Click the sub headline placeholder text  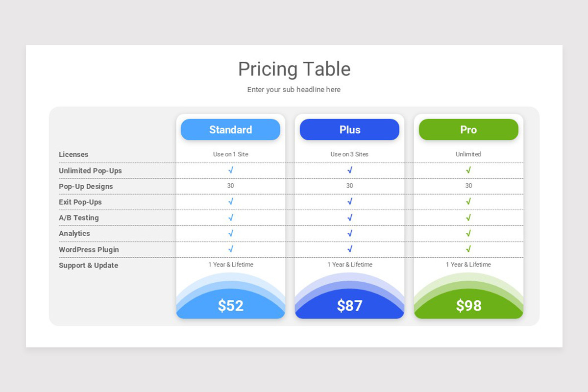pyautogui.click(x=294, y=90)
